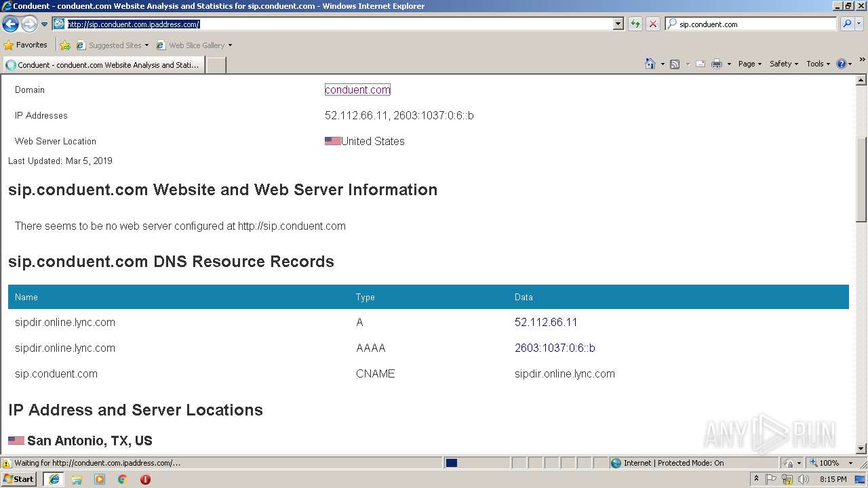Screen dimensions: 868x488
Task: Open the Suggested Sites favorites item
Action: click(112, 45)
